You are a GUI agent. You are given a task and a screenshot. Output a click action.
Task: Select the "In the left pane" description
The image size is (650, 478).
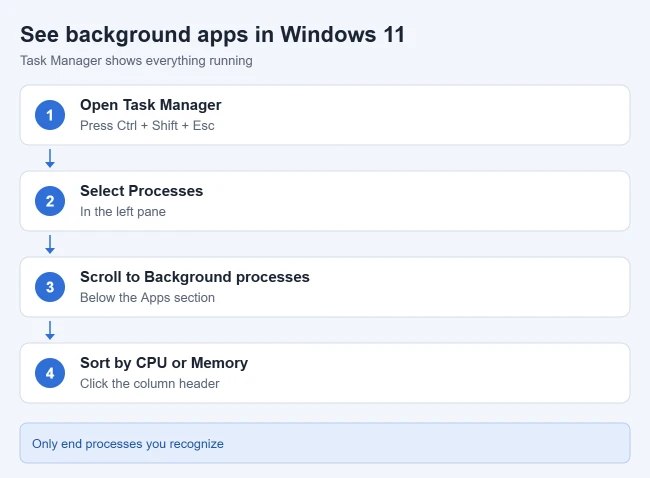(x=123, y=211)
